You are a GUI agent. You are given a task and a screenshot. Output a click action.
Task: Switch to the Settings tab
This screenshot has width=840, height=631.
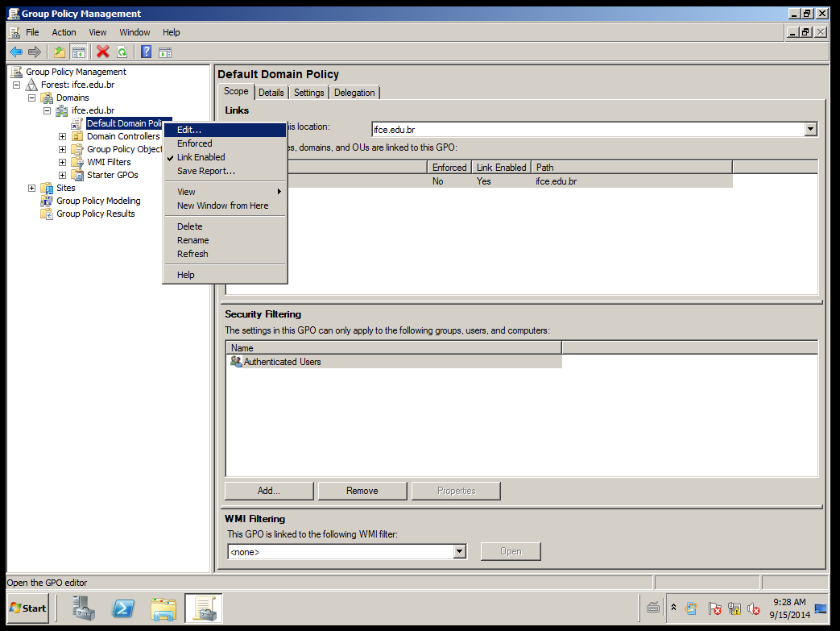coord(309,93)
